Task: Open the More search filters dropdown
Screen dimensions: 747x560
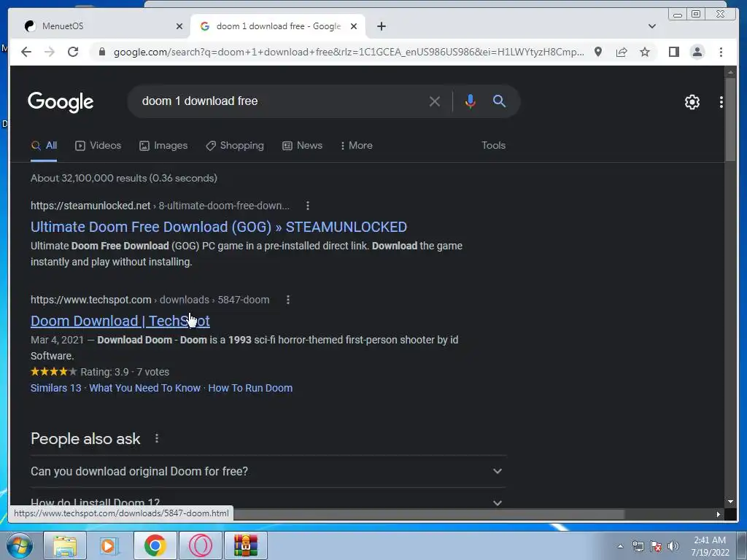Action: pyautogui.click(x=356, y=146)
